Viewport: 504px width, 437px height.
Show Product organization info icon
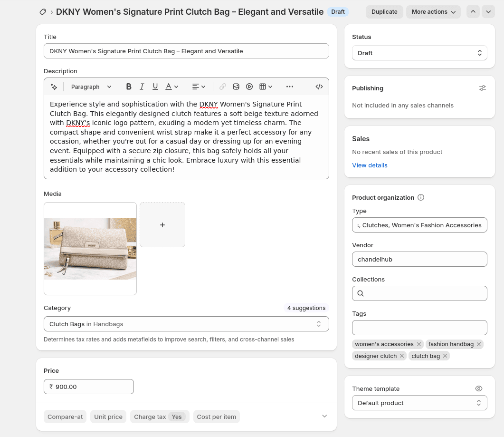pyautogui.click(x=421, y=198)
